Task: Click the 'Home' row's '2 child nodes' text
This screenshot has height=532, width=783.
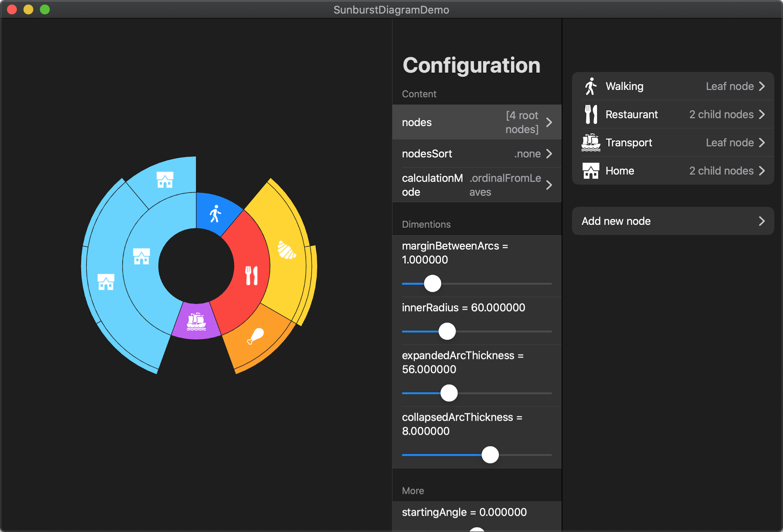Action: pyautogui.click(x=721, y=171)
